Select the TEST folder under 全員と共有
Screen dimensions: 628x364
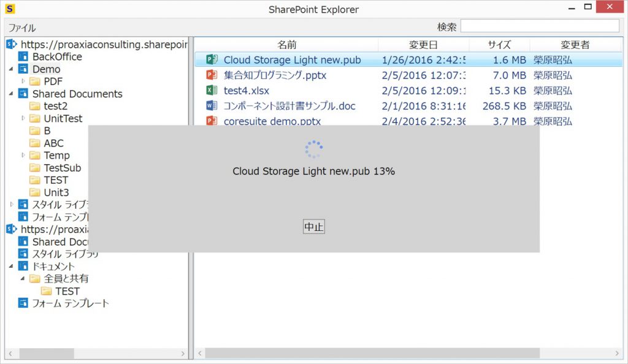67,291
